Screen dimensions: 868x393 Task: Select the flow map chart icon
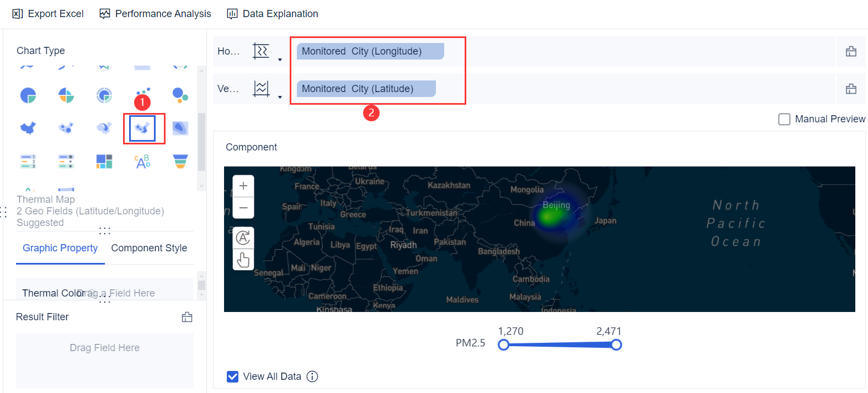(104, 128)
